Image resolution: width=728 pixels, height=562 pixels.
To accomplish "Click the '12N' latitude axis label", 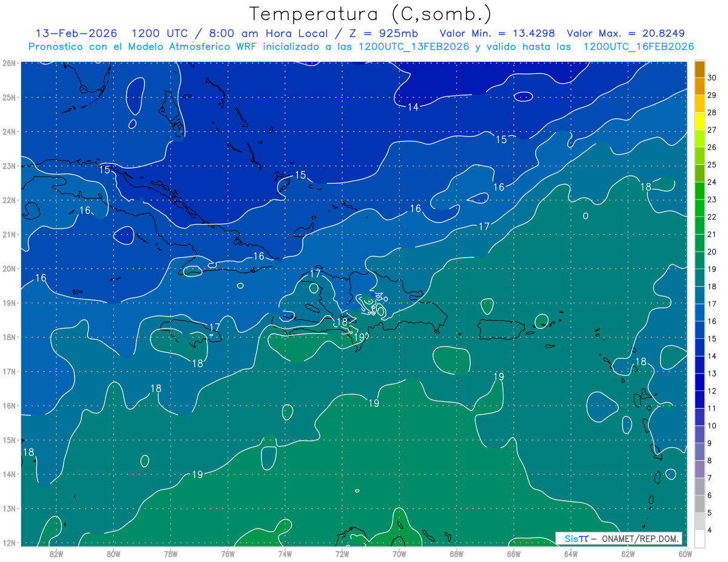I will click(8, 543).
